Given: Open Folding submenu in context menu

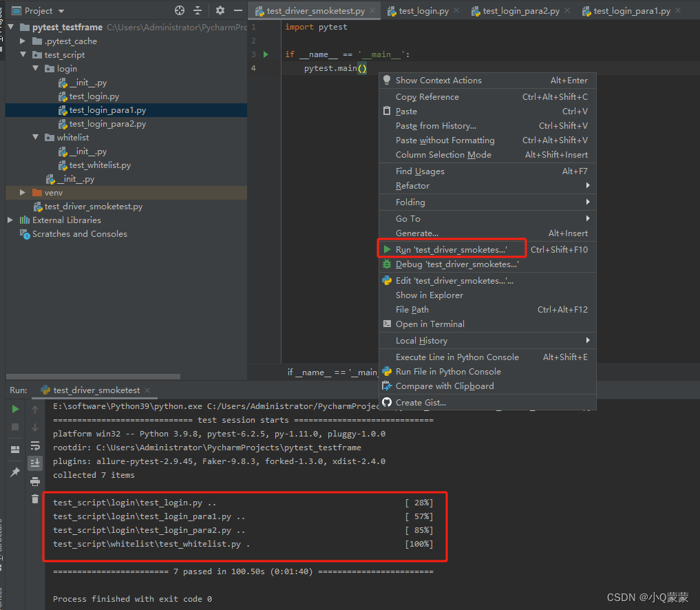Looking at the screenshot, I should [x=487, y=202].
